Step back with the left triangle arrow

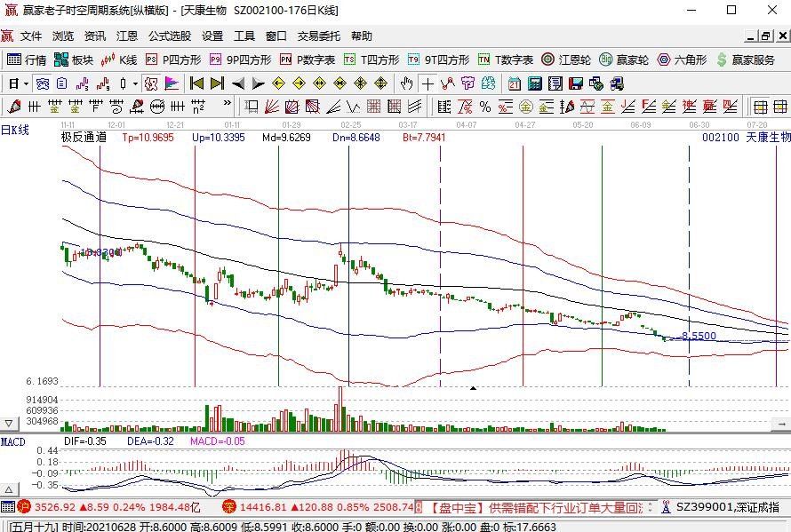pyautogui.click(x=237, y=83)
